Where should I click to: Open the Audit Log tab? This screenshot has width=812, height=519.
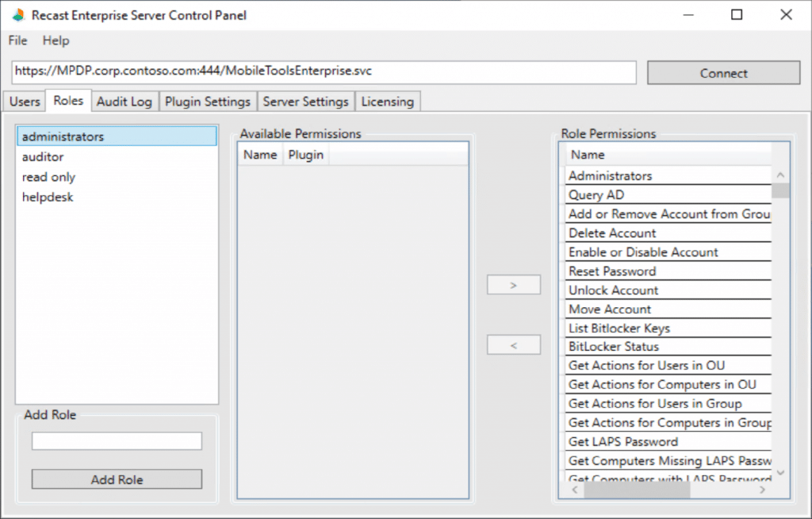pos(124,102)
